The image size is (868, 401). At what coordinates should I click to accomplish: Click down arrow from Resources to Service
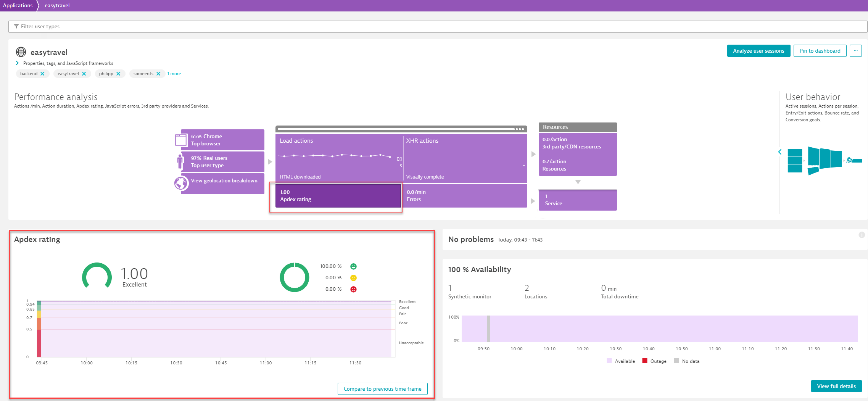578,182
